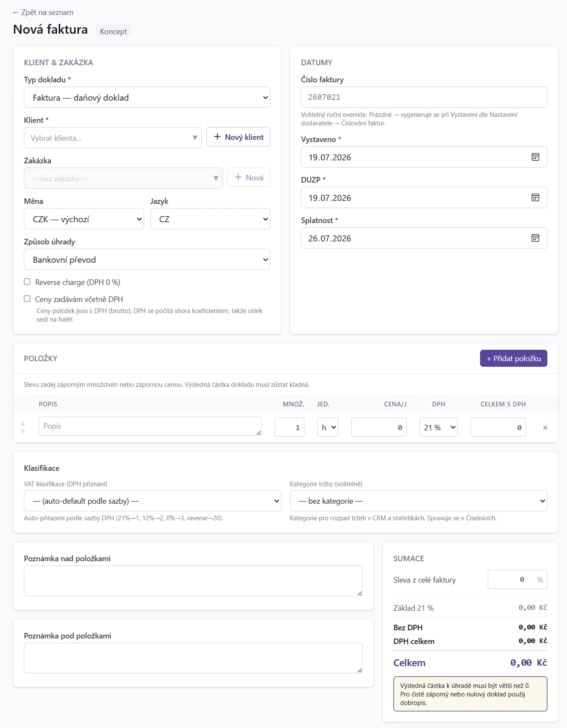Open Typ dokladu dropdown
The height and width of the screenshot is (728, 567).
(147, 97)
